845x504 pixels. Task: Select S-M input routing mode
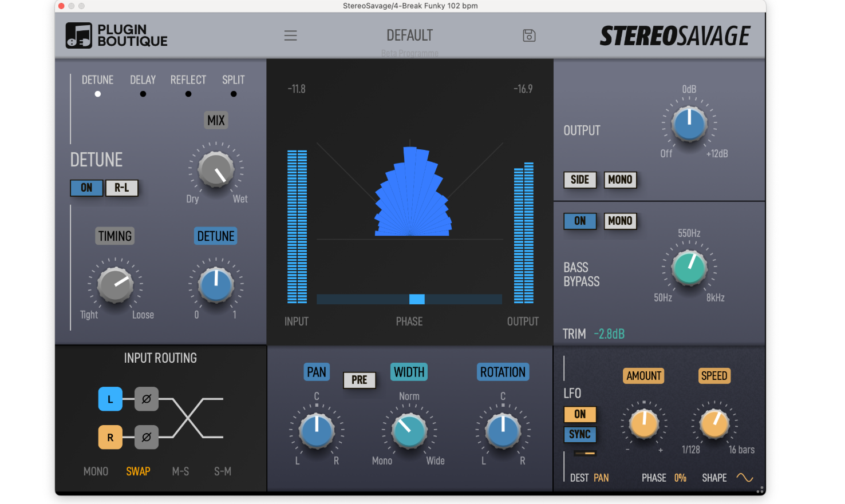pyautogui.click(x=223, y=471)
